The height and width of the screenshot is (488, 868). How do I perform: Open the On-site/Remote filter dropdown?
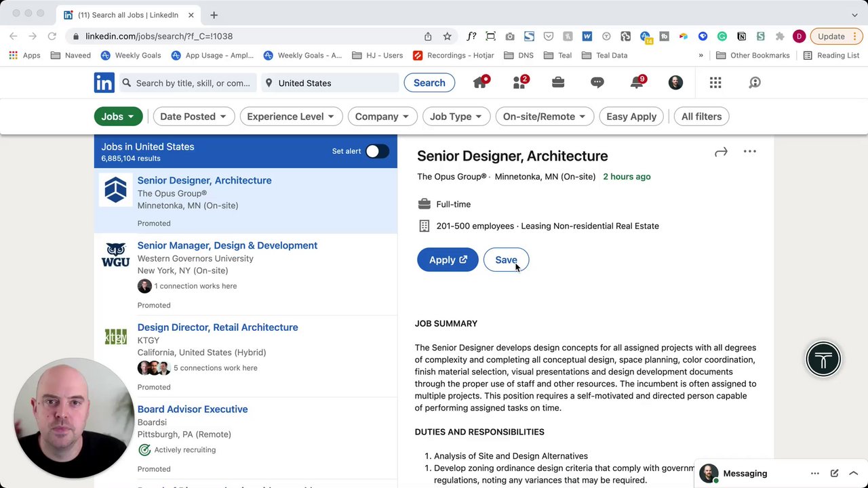(x=544, y=117)
